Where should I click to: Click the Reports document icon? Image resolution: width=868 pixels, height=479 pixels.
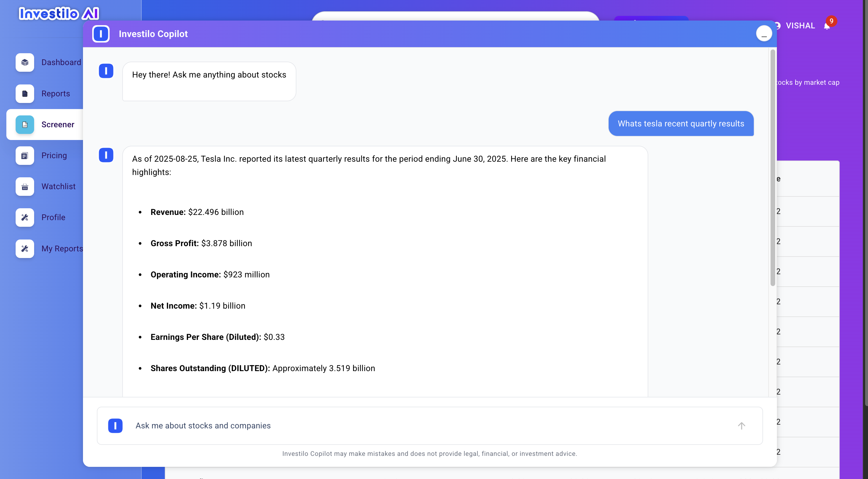(25, 94)
